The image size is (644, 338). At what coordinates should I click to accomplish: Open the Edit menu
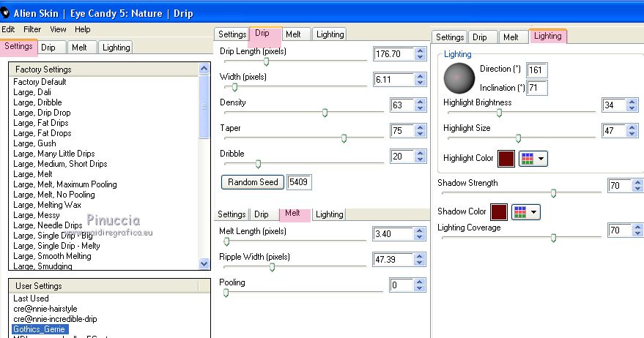point(8,29)
